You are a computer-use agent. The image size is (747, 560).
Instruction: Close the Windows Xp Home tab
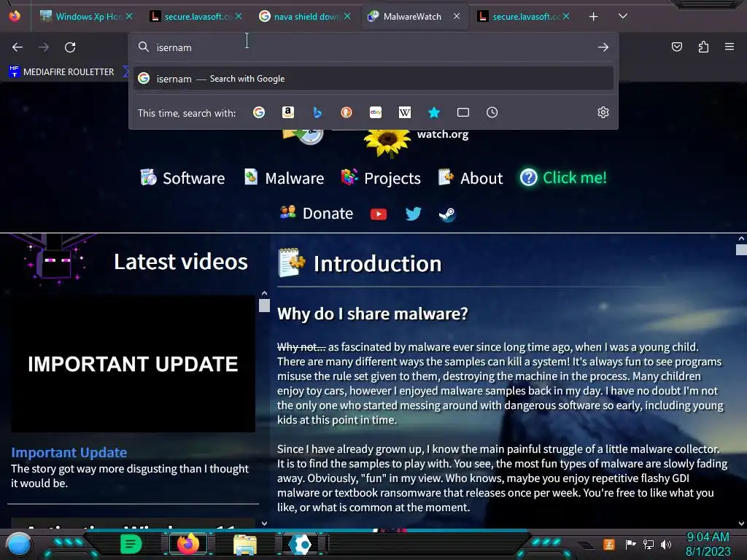(129, 16)
